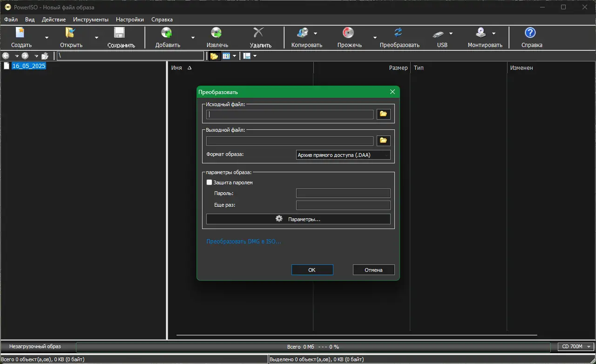Expand the USB toolbar dropdown arrow
This screenshot has width=596, height=364.
[451, 34]
